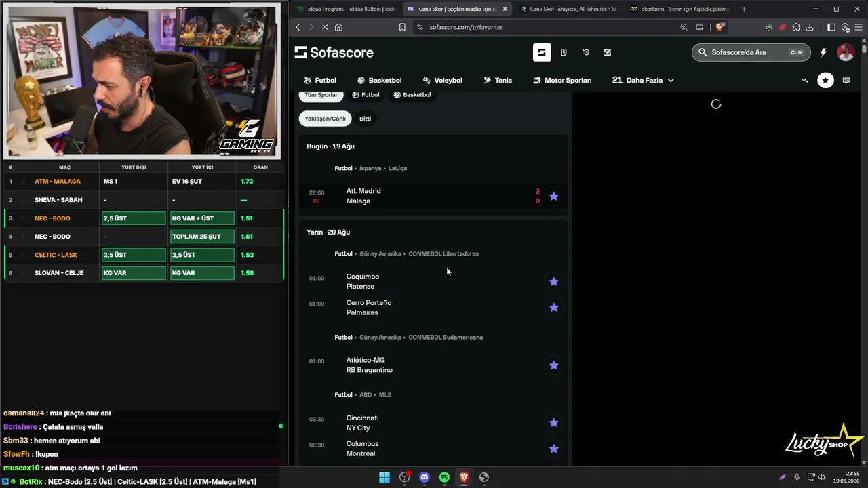Toggle favorite star for Cerro Porteño vs Palmeiras
Screen dimensions: 868x488
coord(553,307)
